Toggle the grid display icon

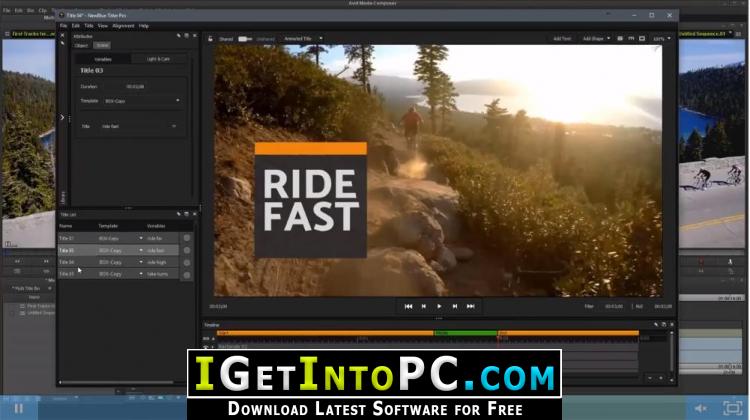[620, 39]
